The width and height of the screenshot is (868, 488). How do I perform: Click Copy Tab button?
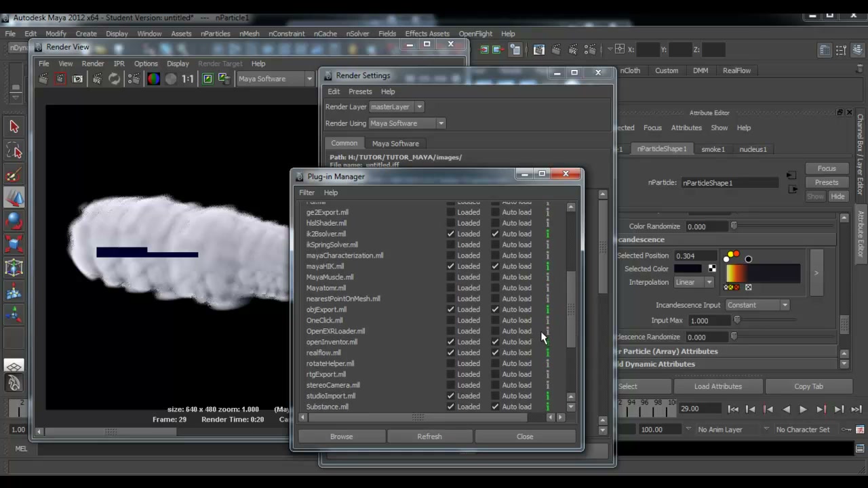pyautogui.click(x=808, y=386)
